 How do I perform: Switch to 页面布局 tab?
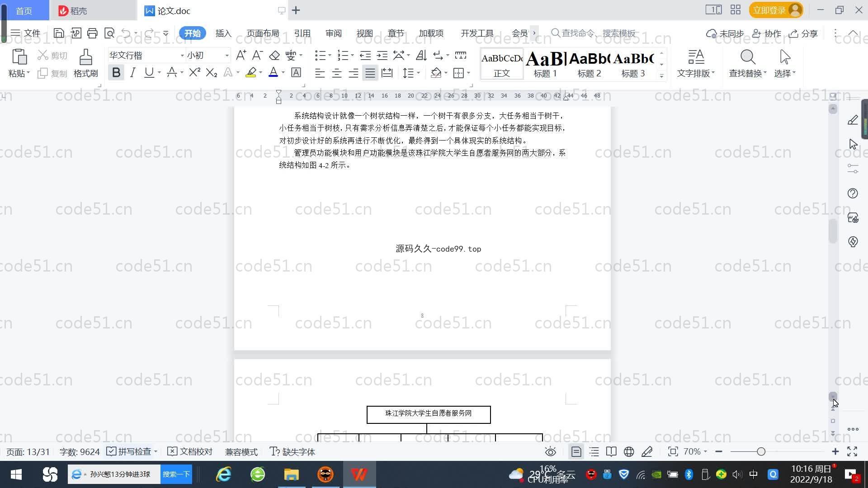click(263, 33)
